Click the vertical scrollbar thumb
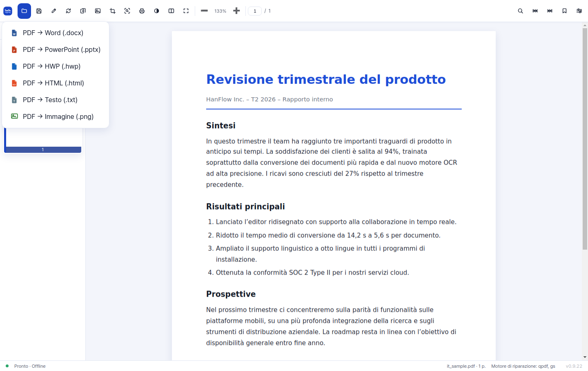This screenshot has height=371, width=588. pyautogui.click(x=585, y=139)
